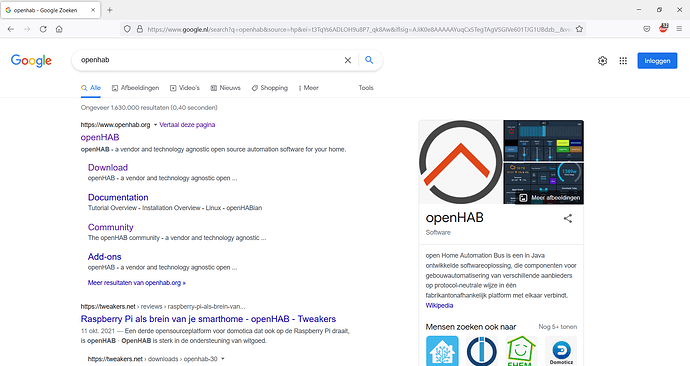The width and height of the screenshot is (690, 366).
Task: Submit search with the magnifier icon
Action: coord(369,60)
